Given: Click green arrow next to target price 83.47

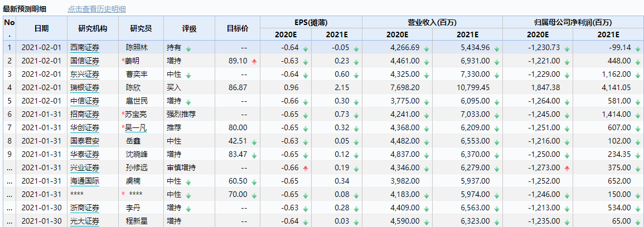Looking at the screenshot, I should [254, 155].
